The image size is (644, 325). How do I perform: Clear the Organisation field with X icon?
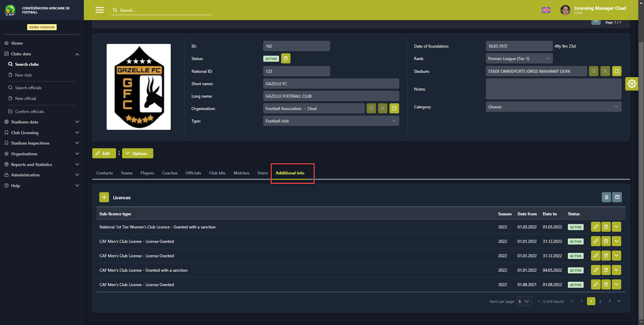[383, 108]
